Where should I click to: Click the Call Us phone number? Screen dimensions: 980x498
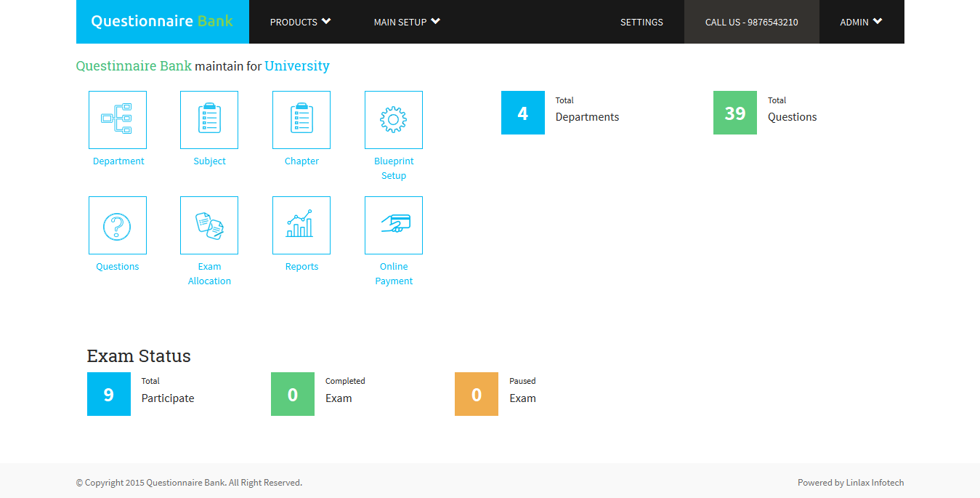coord(752,22)
